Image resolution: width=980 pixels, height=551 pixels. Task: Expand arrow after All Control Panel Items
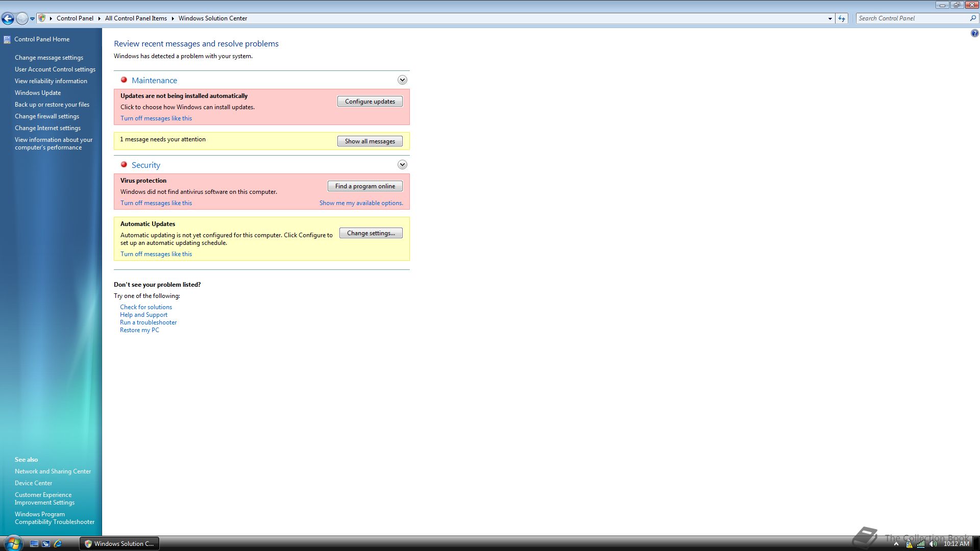click(173, 18)
